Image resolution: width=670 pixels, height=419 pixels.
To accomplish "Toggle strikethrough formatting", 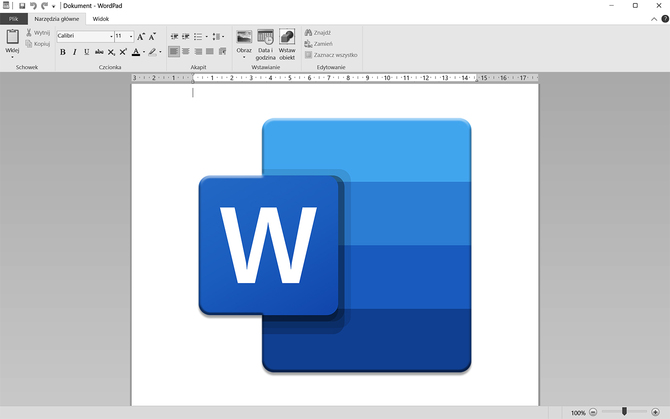I will coord(99,52).
